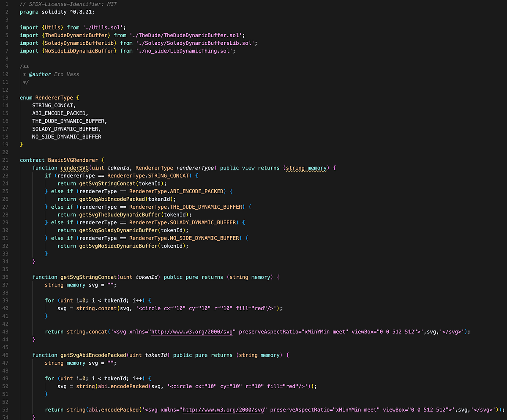Select the @author Eto Vass comment
The height and width of the screenshot is (420, 507).
tap(55, 74)
